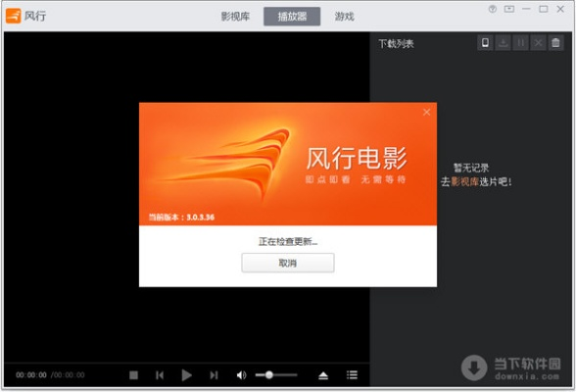Click the eject open-file icon
576x392 pixels.
pos(323,375)
